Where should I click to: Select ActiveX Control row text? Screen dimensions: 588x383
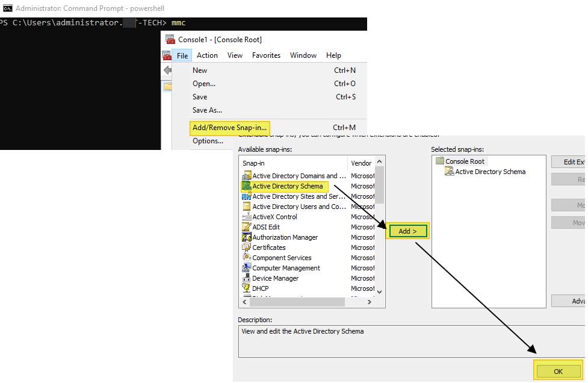[x=274, y=217]
